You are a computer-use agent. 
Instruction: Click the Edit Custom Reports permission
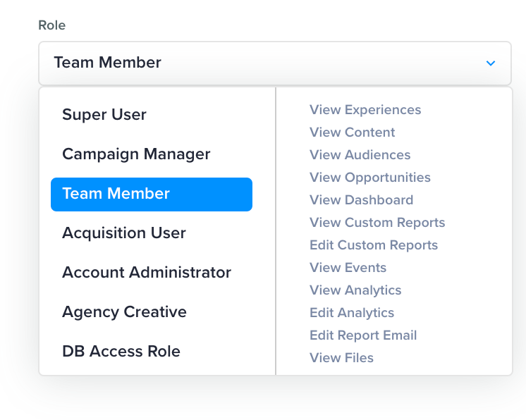pyautogui.click(x=374, y=245)
